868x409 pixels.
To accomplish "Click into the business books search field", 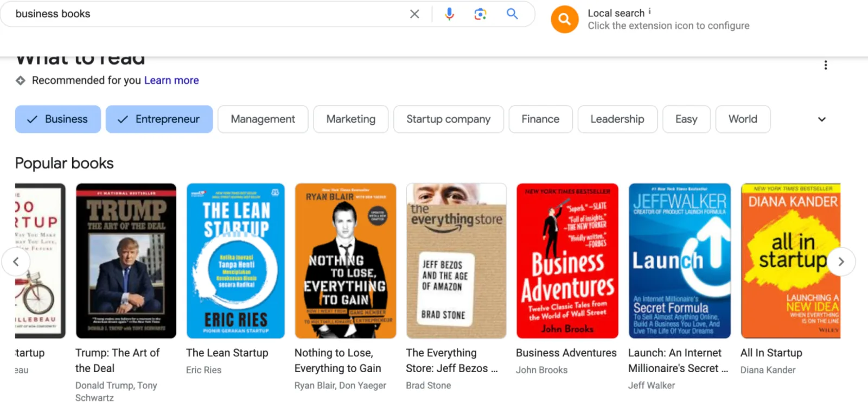I will [x=206, y=14].
